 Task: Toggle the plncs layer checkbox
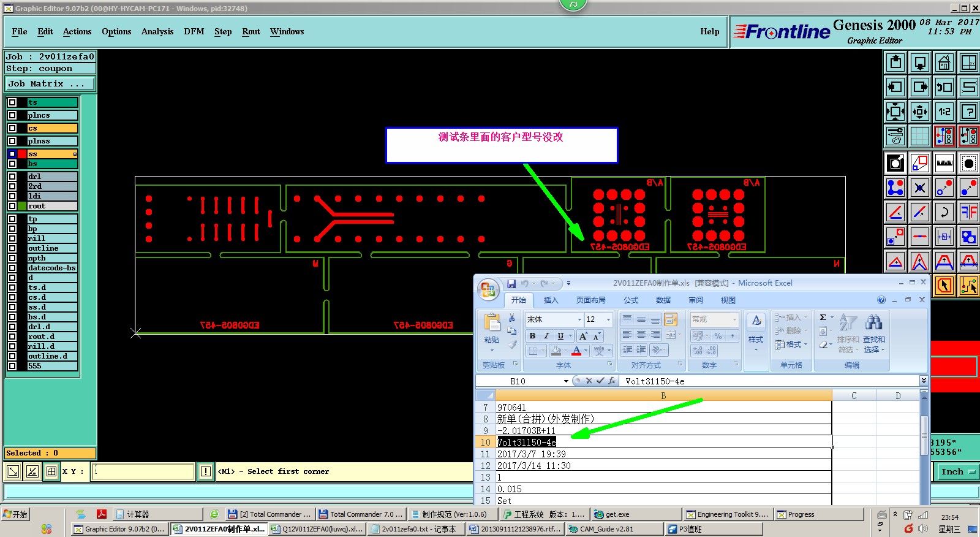click(x=12, y=115)
